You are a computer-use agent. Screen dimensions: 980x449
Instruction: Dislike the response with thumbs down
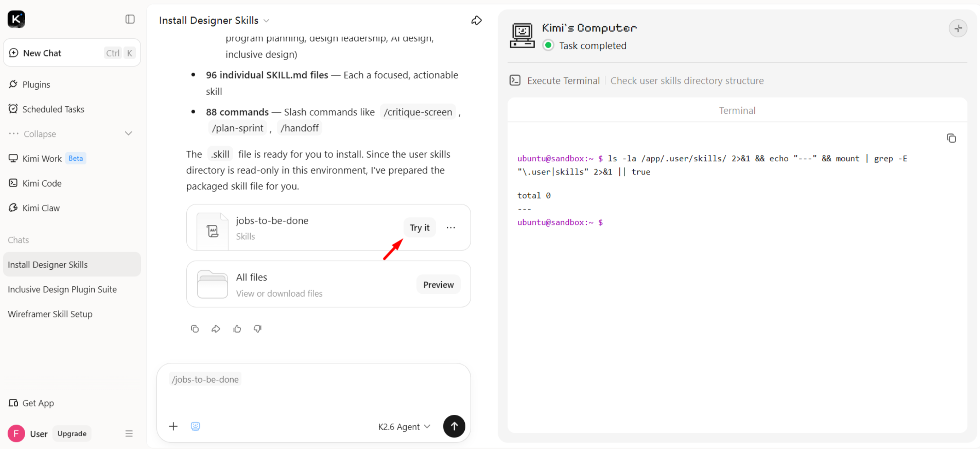257,329
